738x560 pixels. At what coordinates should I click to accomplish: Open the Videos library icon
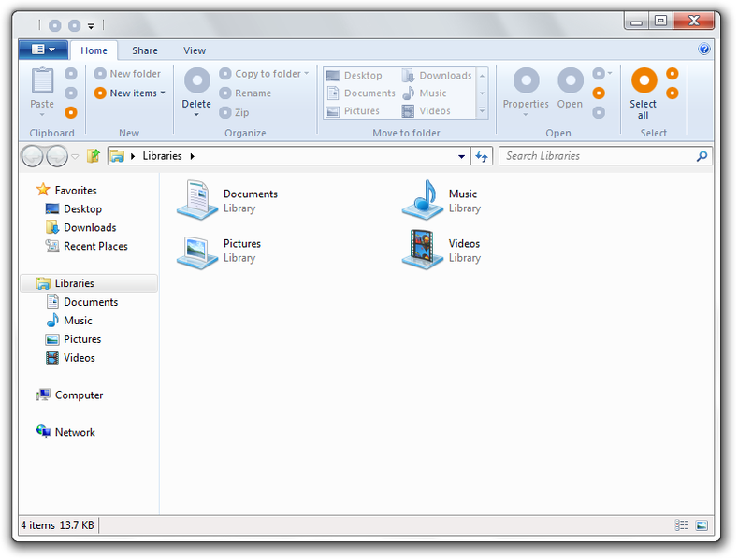[422, 250]
